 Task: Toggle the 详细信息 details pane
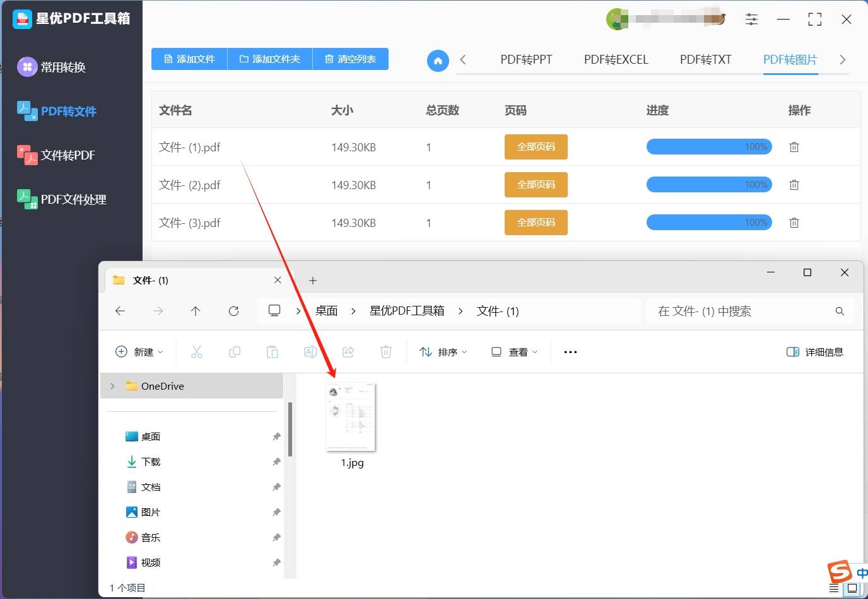[x=815, y=352]
